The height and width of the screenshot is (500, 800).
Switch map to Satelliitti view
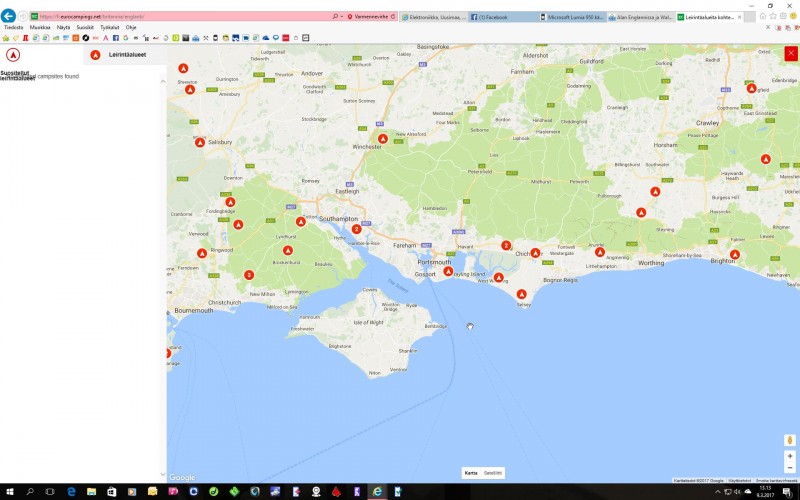pyautogui.click(x=493, y=472)
